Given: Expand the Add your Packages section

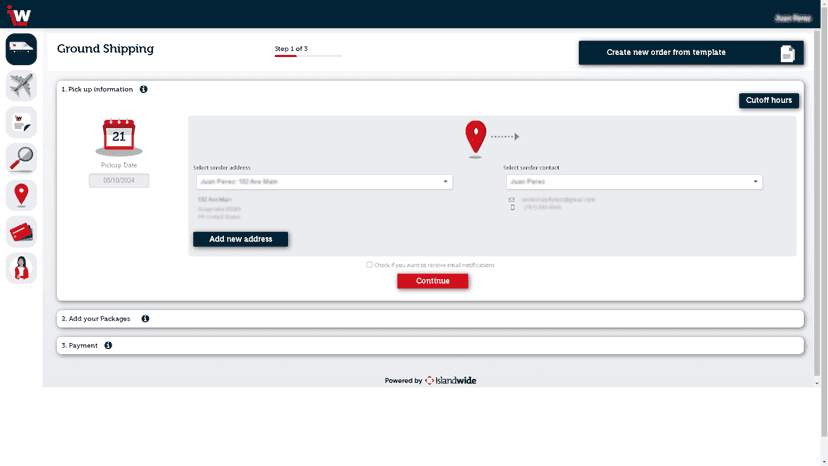Looking at the screenshot, I should (x=430, y=319).
